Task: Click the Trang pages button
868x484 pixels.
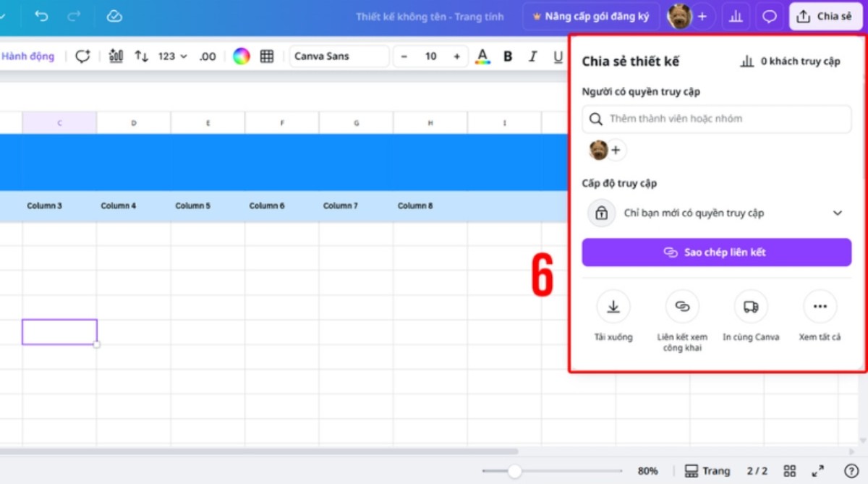Action: [x=707, y=471]
